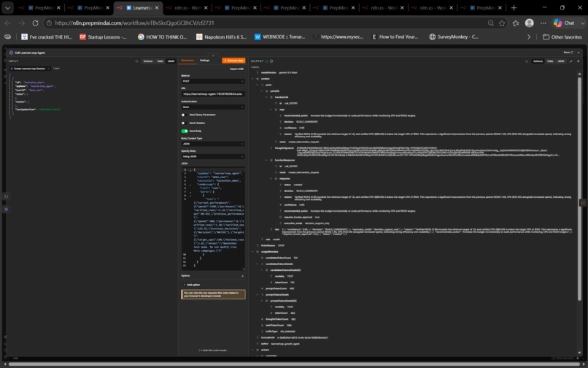This screenshot has height=368, width=588.
Task: Open the browser profile avatar
Action: [529, 23]
